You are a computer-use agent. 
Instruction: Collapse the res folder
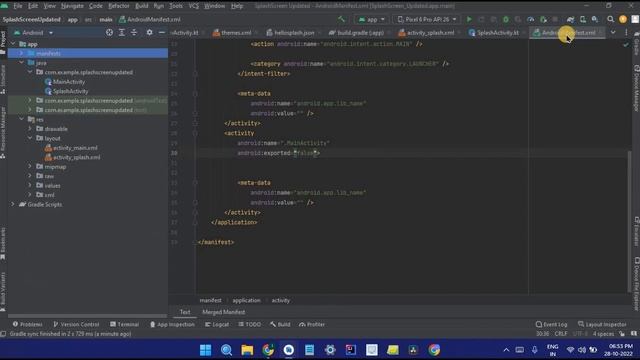[21, 119]
